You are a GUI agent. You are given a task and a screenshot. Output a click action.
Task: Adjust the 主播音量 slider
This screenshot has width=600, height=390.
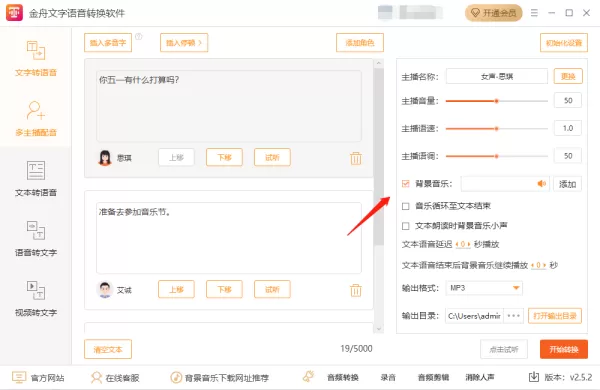coord(497,101)
